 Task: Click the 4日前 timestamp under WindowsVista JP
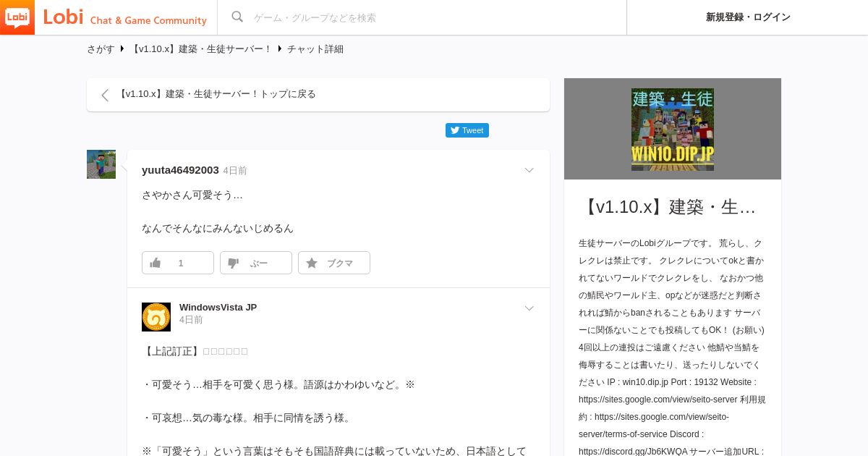191,320
